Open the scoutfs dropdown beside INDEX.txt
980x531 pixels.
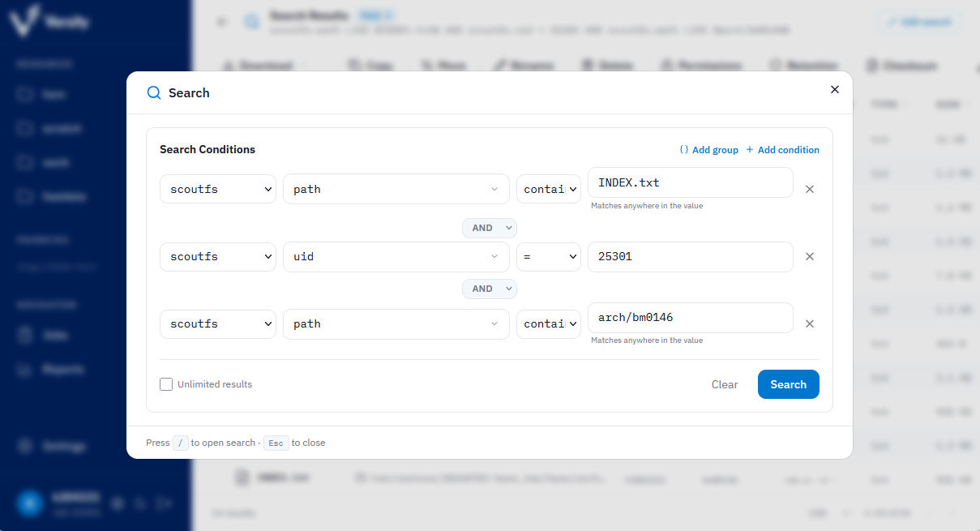pyautogui.click(x=218, y=189)
